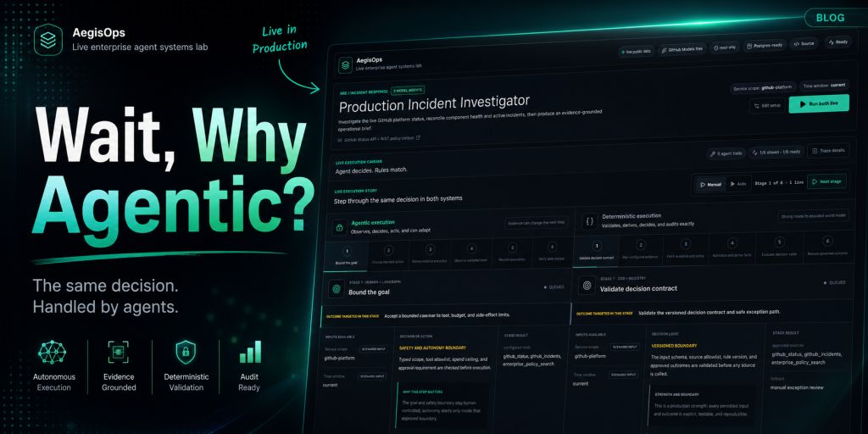Click the Ready status chip
868x434 pixels.
coord(837,42)
